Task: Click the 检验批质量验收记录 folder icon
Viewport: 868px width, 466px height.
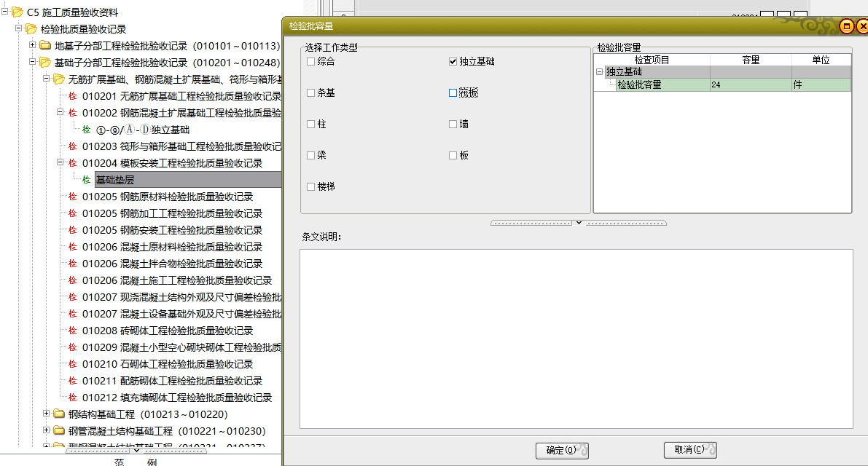Action: tap(31, 28)
